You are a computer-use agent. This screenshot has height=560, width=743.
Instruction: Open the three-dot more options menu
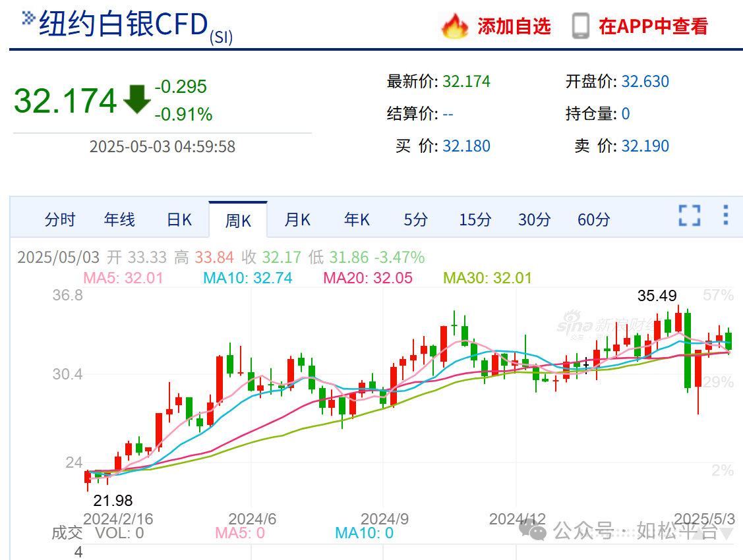[725, 215]
